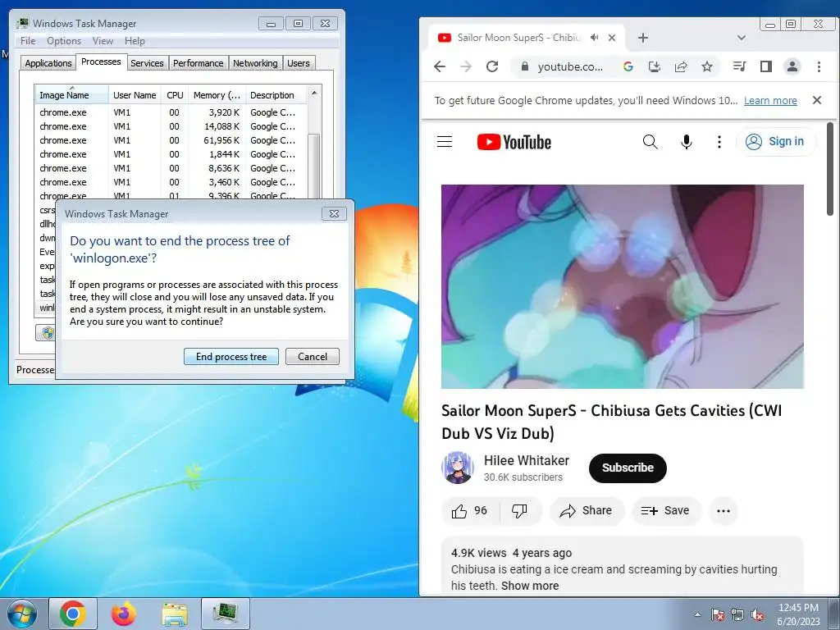Switch to the Services tab
This screenshot has width=840, height=630.
147,62
